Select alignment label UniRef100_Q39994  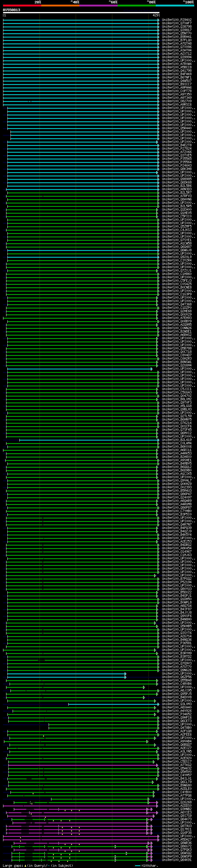(177, 57)
